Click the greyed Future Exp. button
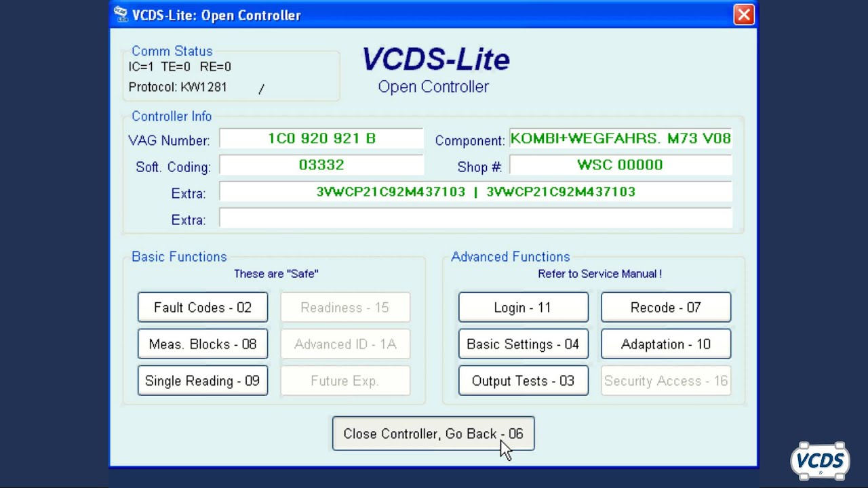Image resolution: width=868 pixels, height=488 pixels. pos(345,381)
